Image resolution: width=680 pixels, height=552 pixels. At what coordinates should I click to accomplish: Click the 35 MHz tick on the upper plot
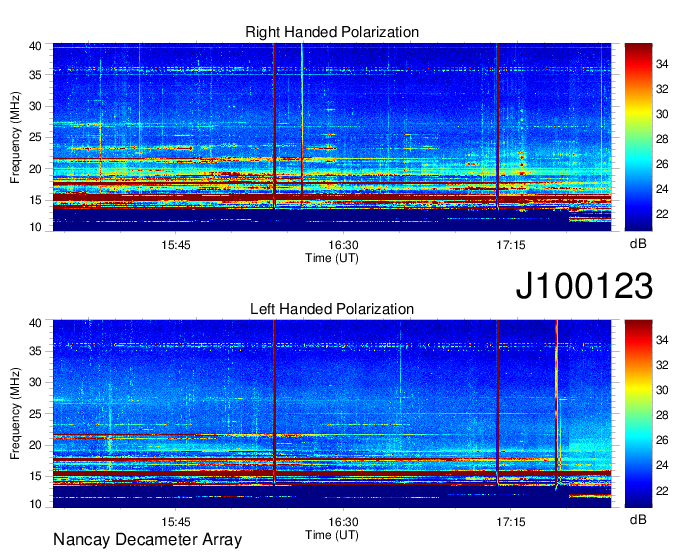point(35,75)
